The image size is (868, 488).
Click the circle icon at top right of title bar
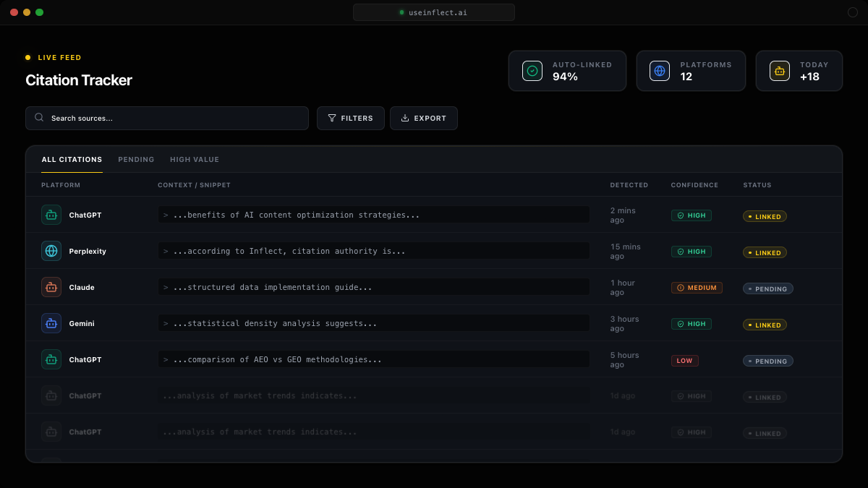pyautogui.click(x=853, y=12)
